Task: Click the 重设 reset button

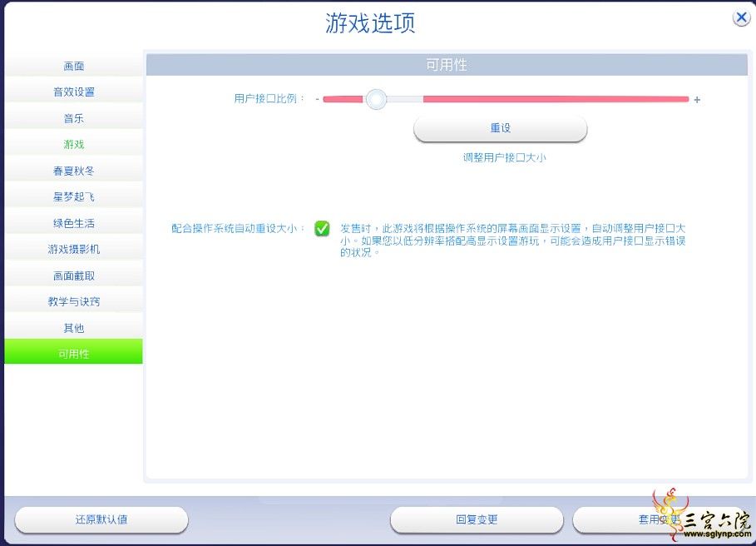Action: coord(501,128)
